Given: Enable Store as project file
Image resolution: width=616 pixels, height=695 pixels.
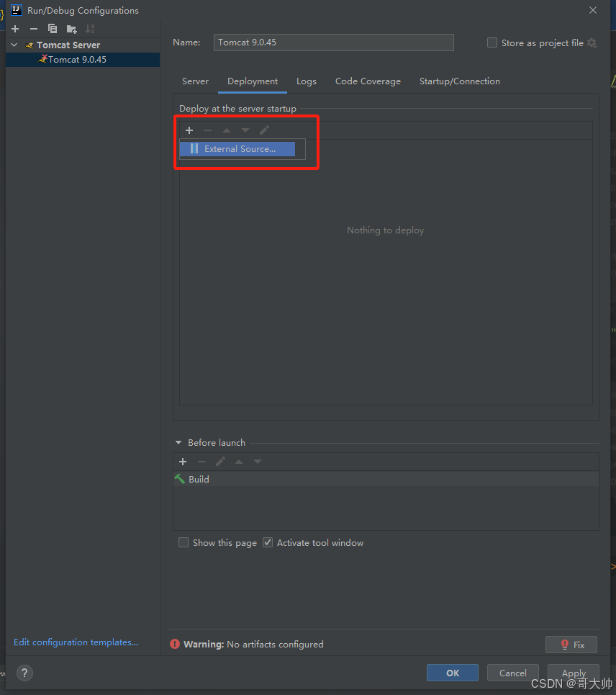Looking at the screenshot, I should point(492,42).
